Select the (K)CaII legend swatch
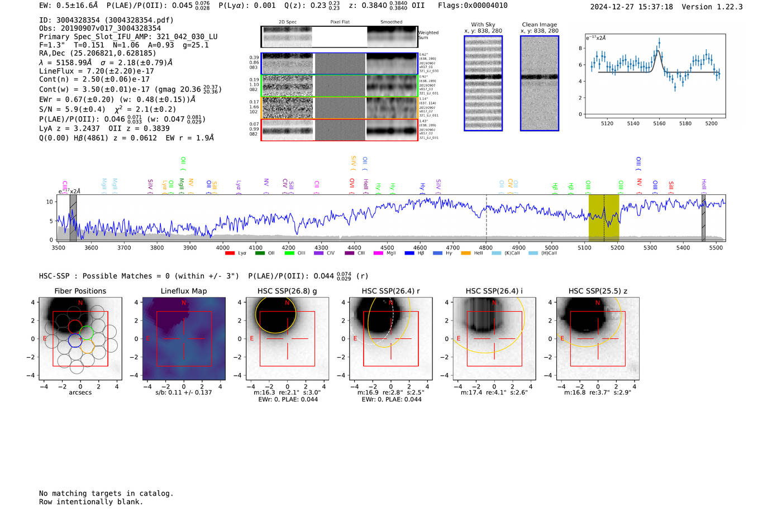 pos(496,253)
